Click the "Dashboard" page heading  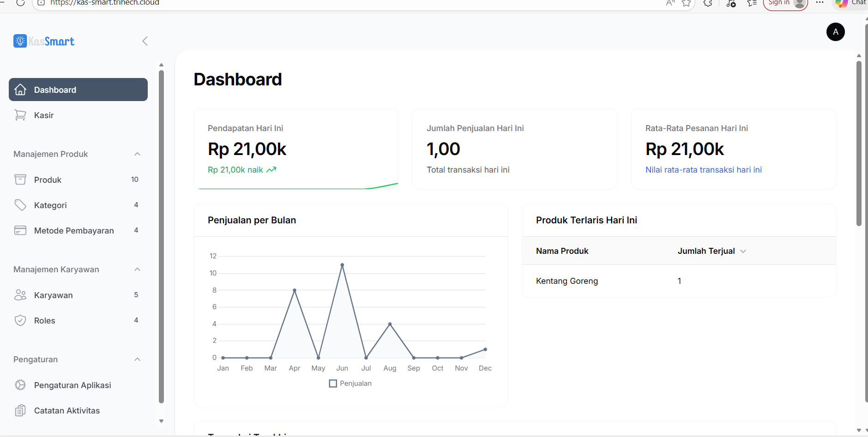click(238, 79)
